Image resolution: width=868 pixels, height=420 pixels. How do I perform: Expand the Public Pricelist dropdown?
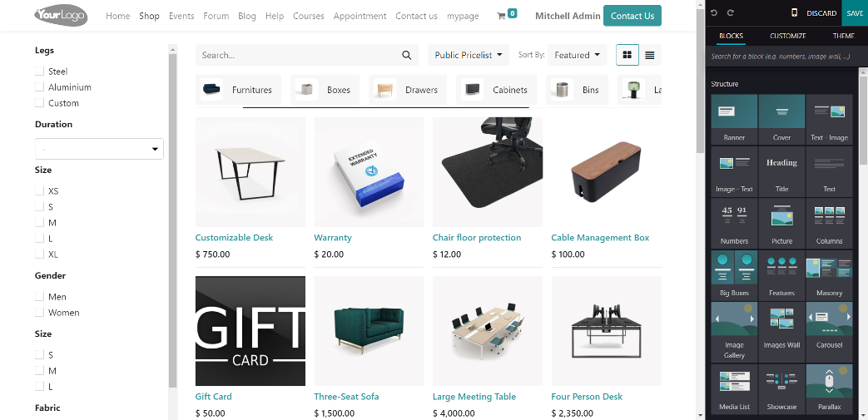pyautogui.click(x=469, y=55)
